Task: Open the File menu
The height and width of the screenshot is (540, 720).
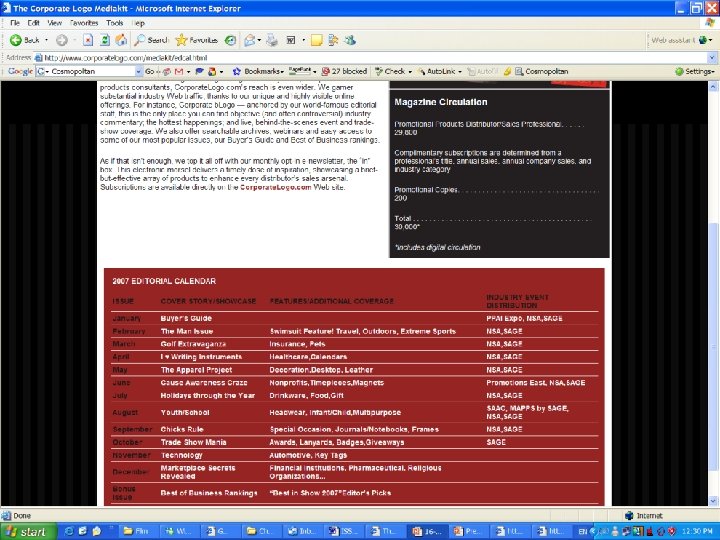Action: click(x=15, y=22)
